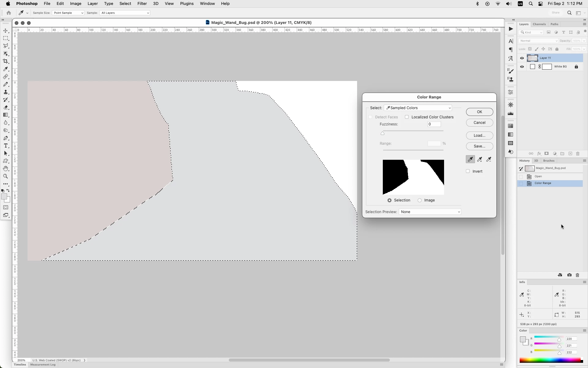Switch to the Channels tab

click(539, 24)
